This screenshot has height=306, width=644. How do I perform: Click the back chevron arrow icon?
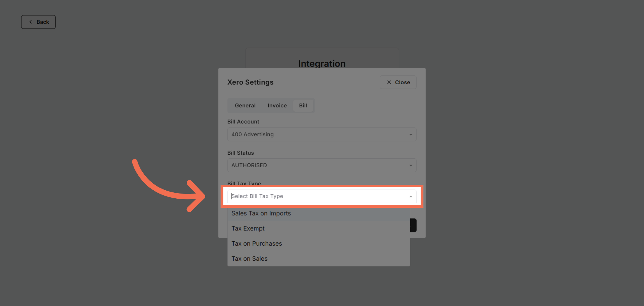pos(31,22)
